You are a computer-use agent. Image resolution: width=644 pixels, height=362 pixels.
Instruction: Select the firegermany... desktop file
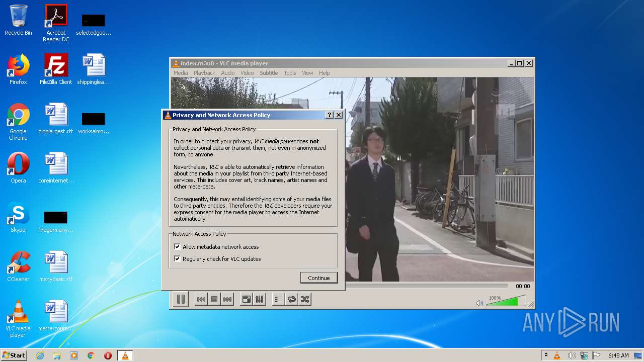56,221
